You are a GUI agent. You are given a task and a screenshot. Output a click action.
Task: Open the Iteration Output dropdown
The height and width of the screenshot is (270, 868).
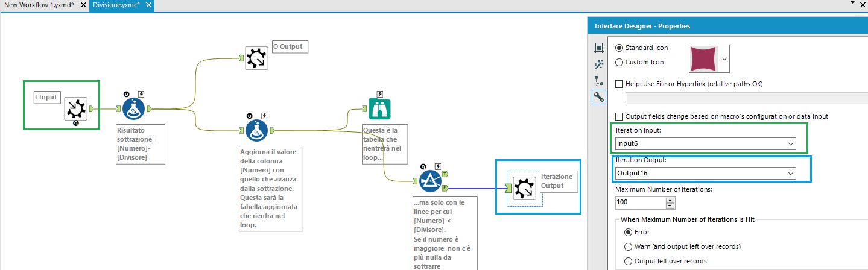[x=705, y=174]
